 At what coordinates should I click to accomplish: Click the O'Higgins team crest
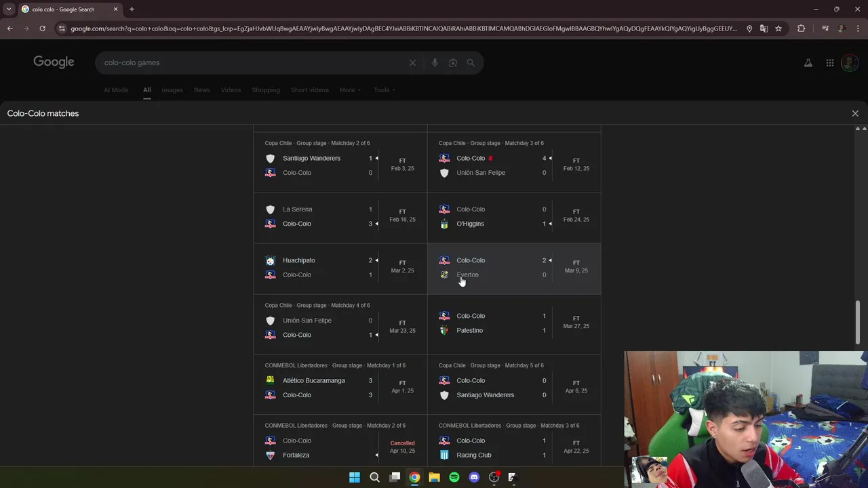click(444, 224)
